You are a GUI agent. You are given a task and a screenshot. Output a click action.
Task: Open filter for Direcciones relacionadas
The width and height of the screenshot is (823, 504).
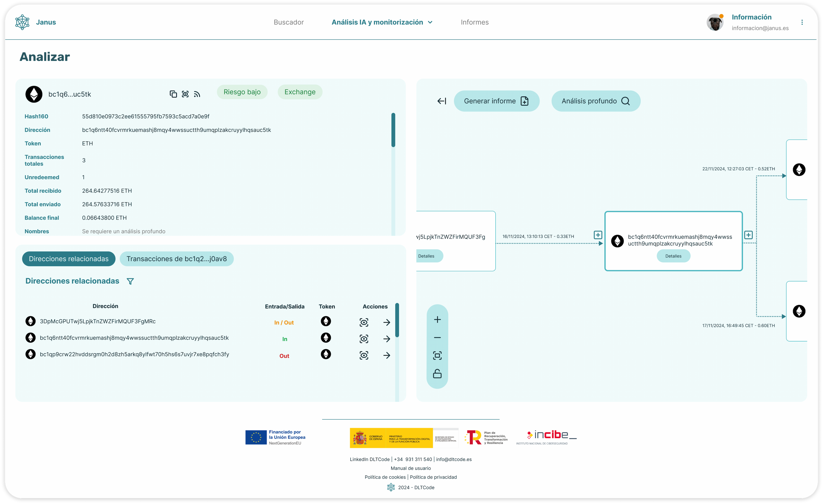coord(130,281)
